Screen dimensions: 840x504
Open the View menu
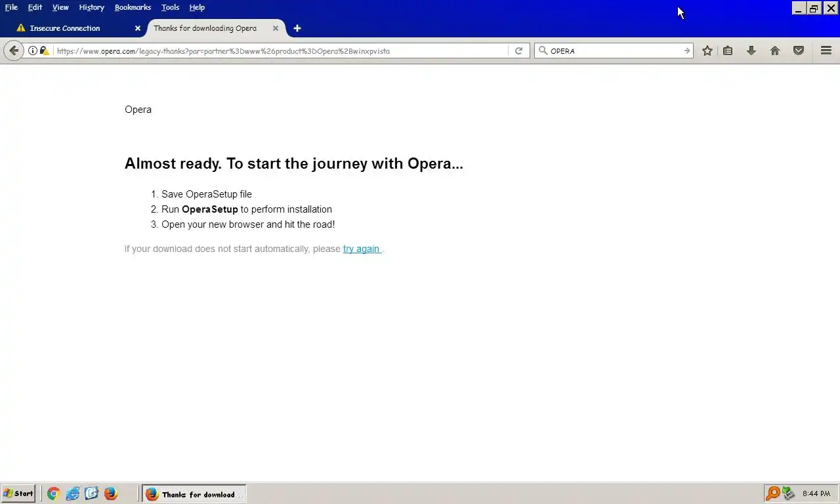60,7
